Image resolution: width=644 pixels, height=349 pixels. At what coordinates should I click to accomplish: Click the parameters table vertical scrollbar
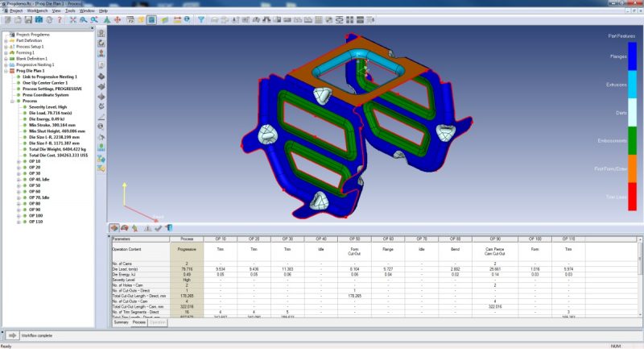pyautogui.click(x=640, y=276)
